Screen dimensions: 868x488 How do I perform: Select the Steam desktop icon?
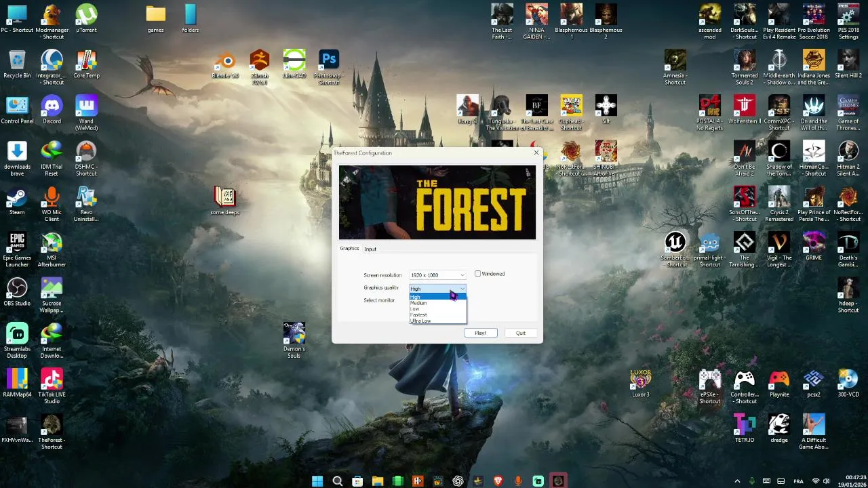[x=17, y=202]
